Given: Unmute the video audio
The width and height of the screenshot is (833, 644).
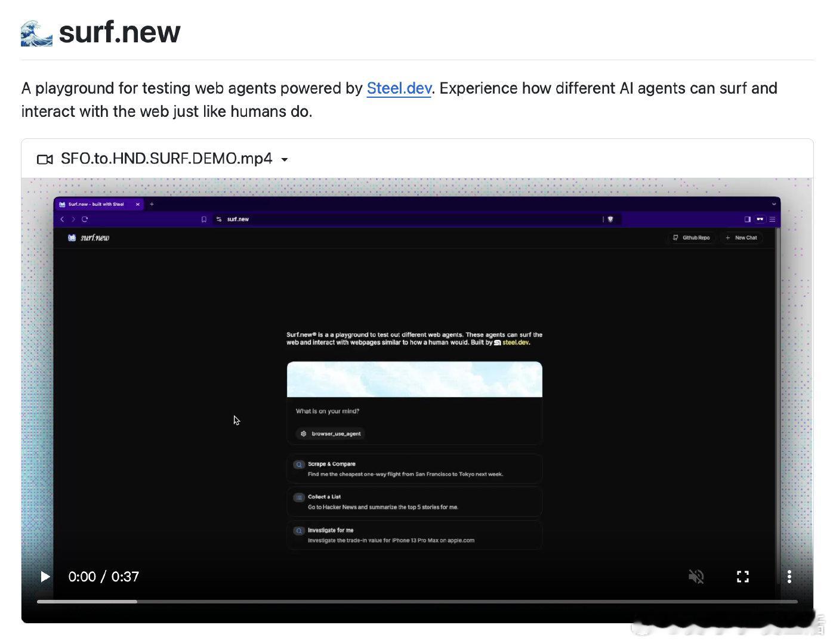Looking at the screenshot, I should tap(696, 577).
